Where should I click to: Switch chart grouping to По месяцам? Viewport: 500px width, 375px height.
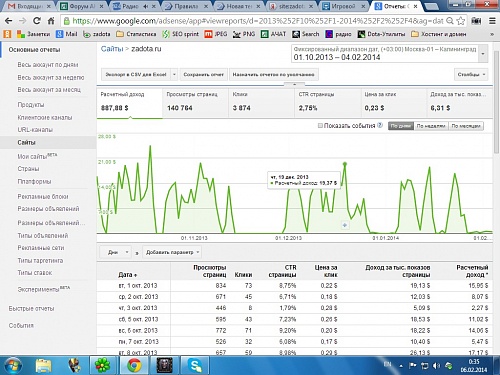[x=466, y=126]
